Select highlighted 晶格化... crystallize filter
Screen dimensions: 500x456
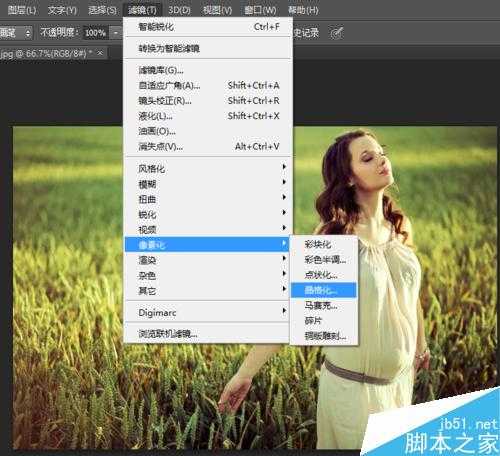coord(324,290)
